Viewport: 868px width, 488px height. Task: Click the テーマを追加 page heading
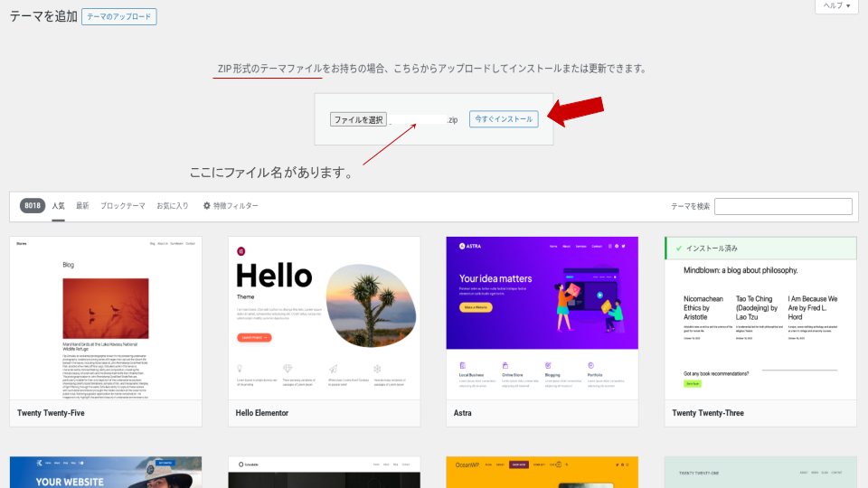coord(43,16)
